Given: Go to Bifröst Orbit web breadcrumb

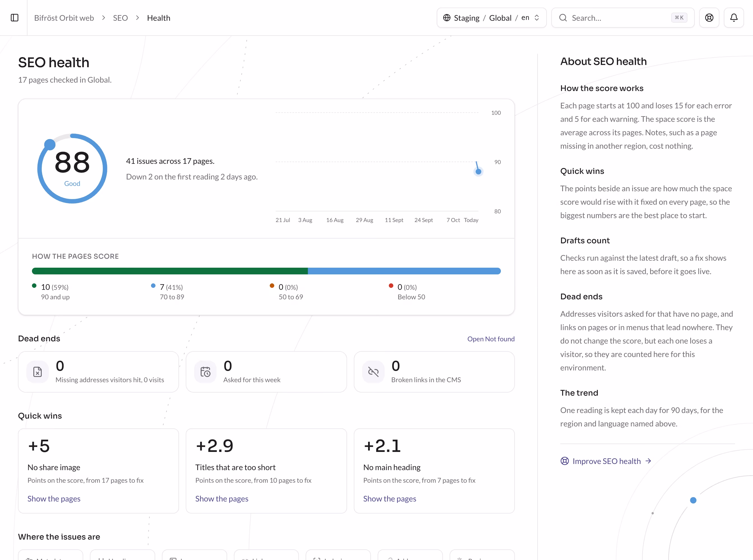Looking at the screenshot, I should (x=64, y=18).
